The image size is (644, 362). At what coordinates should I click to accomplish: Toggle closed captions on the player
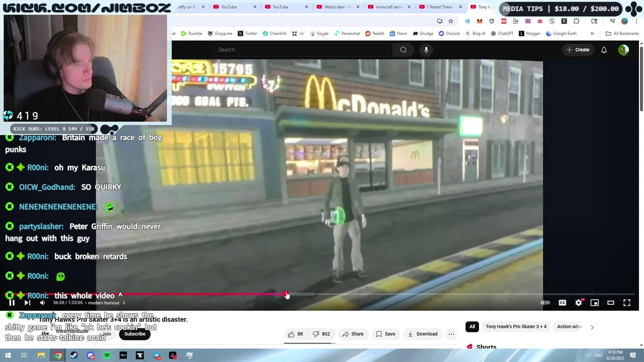tap(562, 303)
